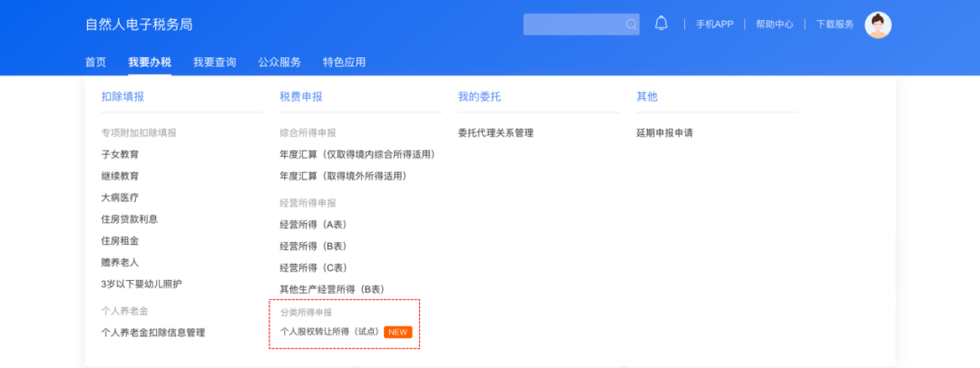
Task: Open 延期申报申请
Action: click(664, 133)
